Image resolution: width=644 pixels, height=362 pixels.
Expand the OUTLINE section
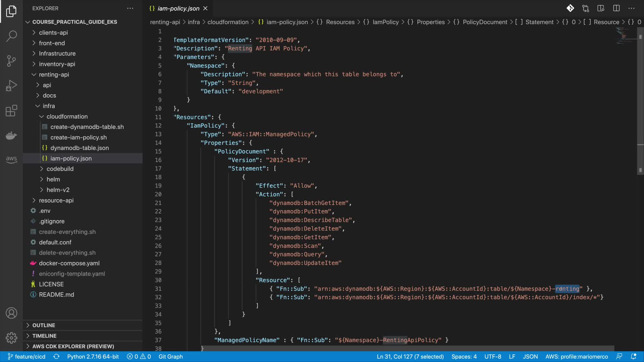(x=44, y=325)
